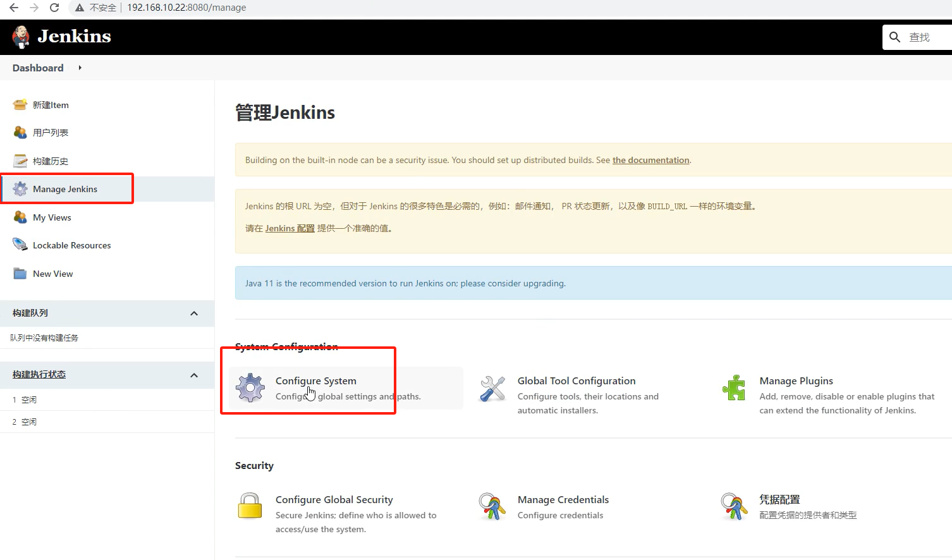
Task: Click the Lockable Resources icon
Action: [20, 245]
